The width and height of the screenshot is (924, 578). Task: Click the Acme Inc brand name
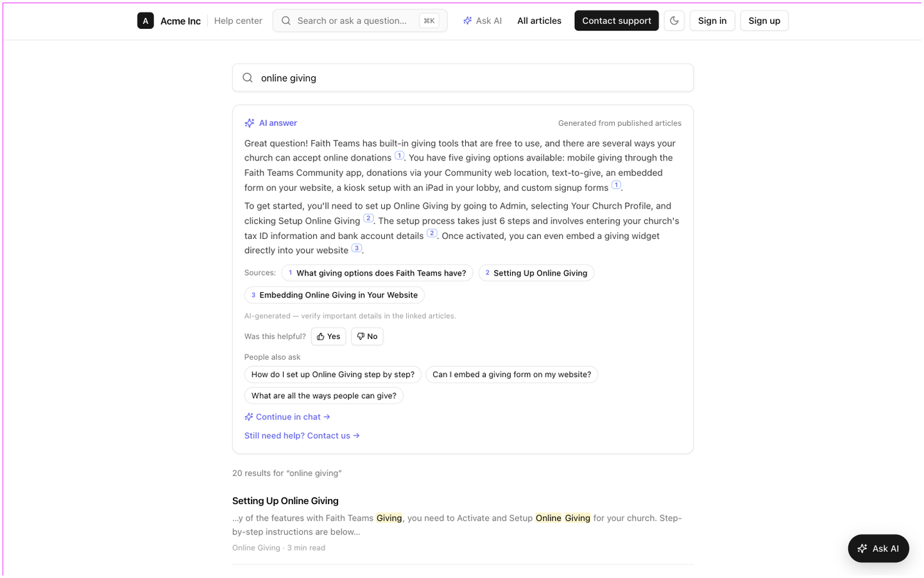[x=180, y=21]
